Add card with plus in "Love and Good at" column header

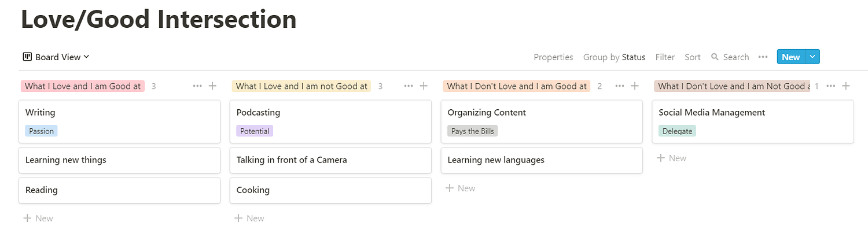(x=212, y=86)
